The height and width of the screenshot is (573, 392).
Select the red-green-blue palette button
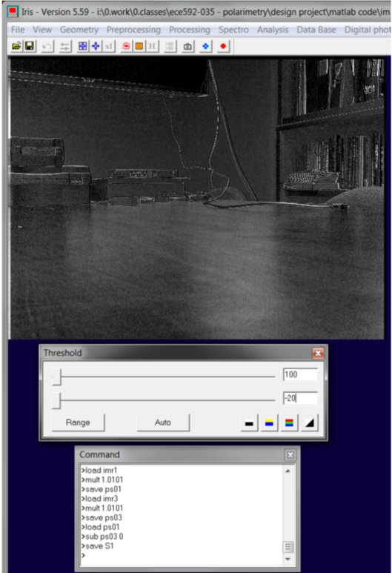(x=289, y=423)
